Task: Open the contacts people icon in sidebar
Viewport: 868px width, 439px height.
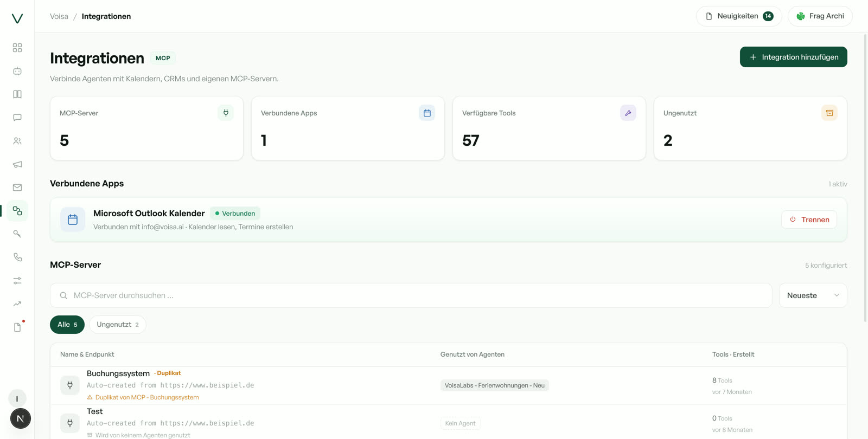Action: coord(17,141)
